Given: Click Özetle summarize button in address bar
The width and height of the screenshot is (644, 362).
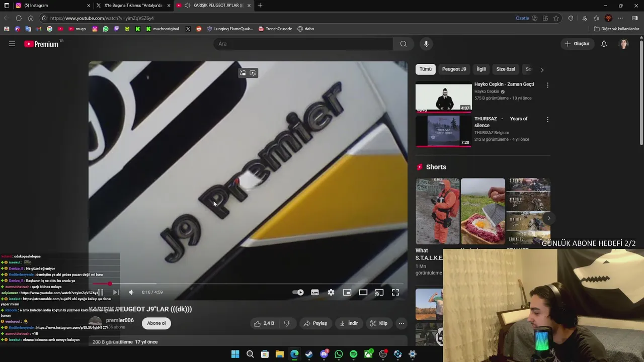Looking at the screenshot, I should point(523,18).
